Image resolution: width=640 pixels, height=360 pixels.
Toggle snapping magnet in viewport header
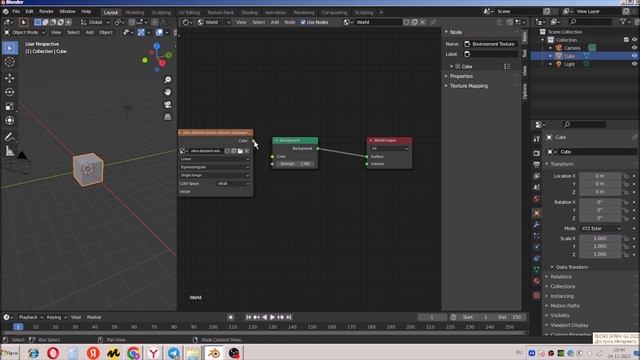tap(132, 22)
